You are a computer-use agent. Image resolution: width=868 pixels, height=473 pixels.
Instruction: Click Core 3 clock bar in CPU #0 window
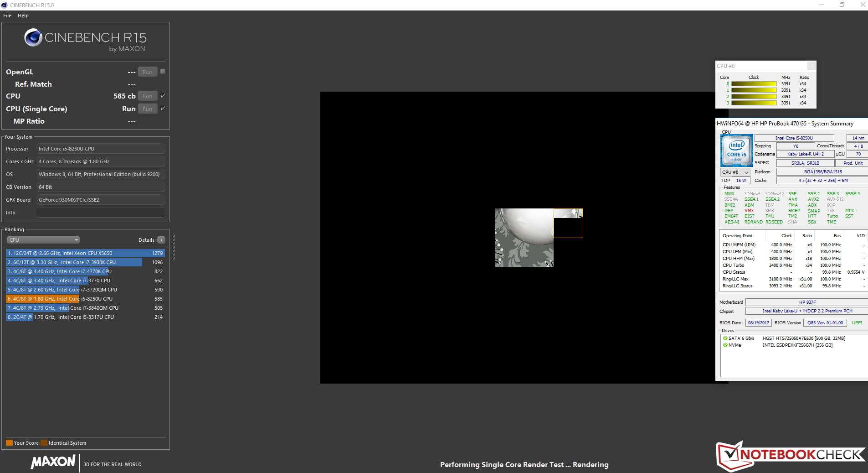(754, 103)
